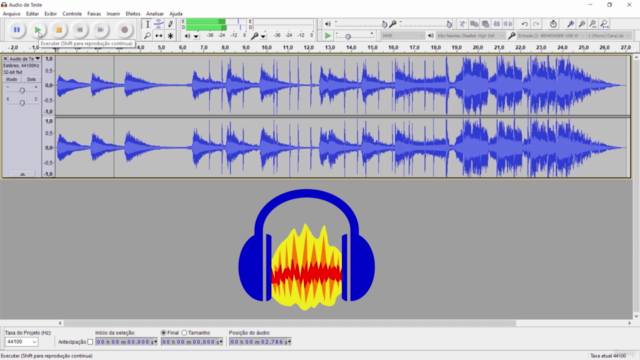Select the Multi-tool asterisk icon
This screenshot has width=640, height=360.
pyautogui.click(x=171, y=36)
